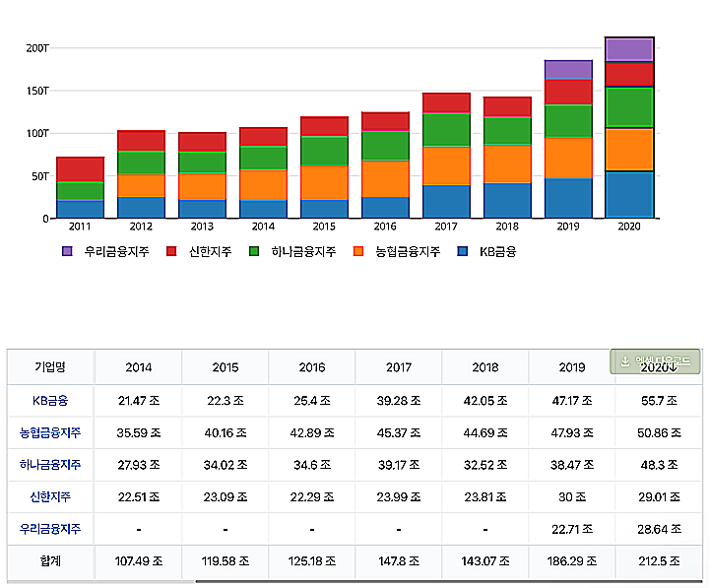Toggle the 신한지주 red legend swatch
The image size is (709, 588).
click(x=171, y=251)
